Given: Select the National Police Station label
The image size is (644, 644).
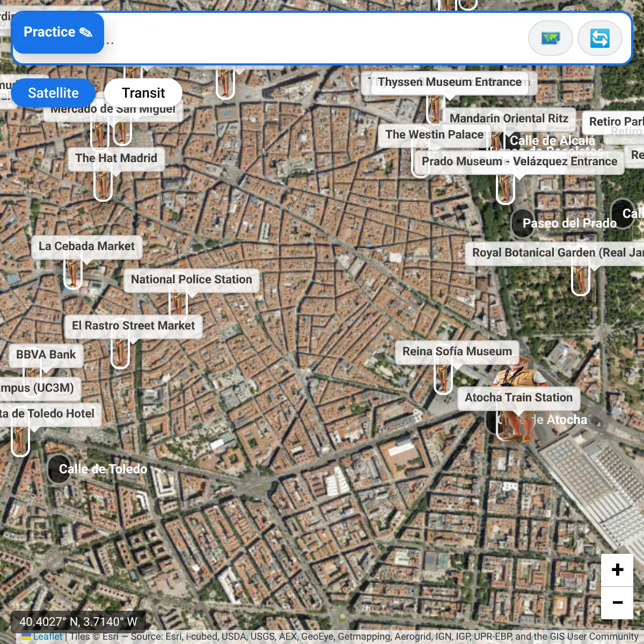Looking at the screenshot, I should tap(191, 280).
